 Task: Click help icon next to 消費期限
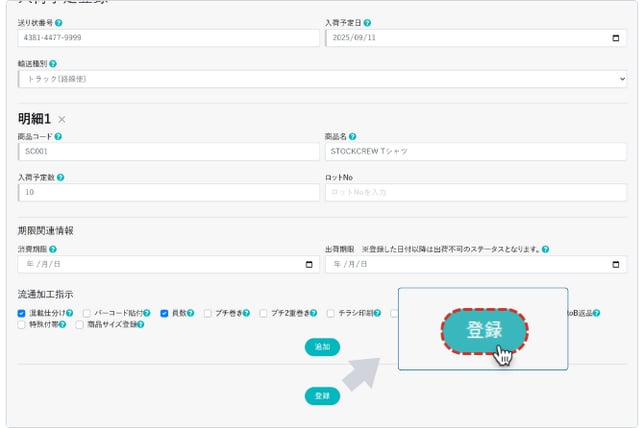(x=53, y=249)
